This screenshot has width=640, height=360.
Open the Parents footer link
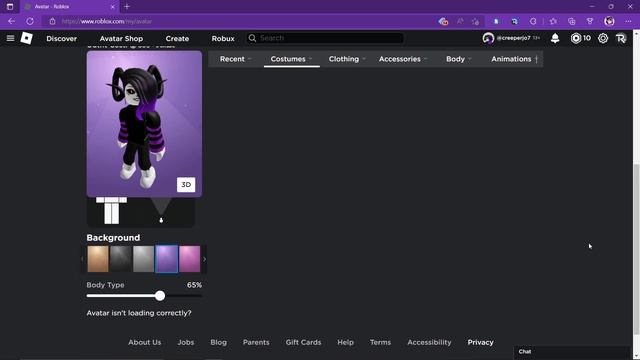coord(256,342)
